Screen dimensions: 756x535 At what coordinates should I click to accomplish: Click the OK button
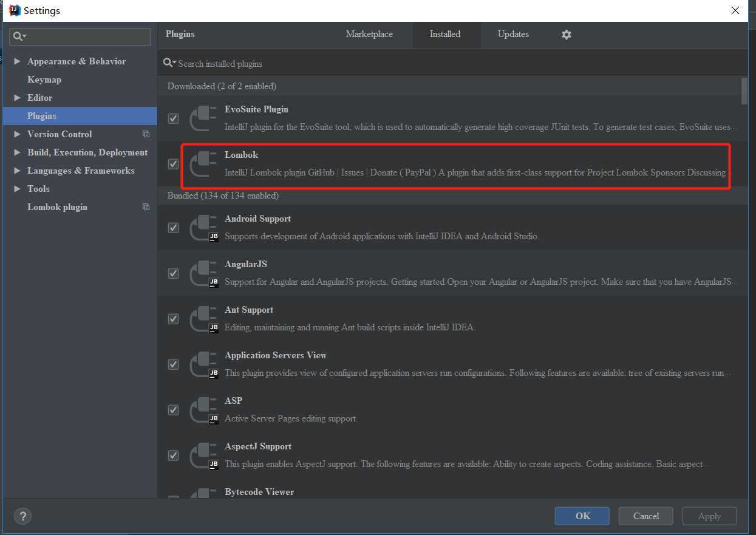pos(582,516)
